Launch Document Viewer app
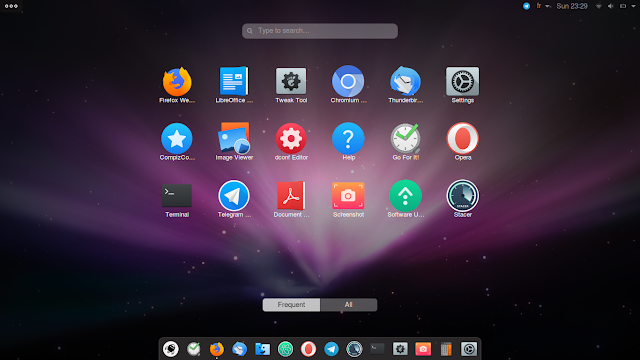This screenshot has width=640, height=360. click(x=291, y=196)
